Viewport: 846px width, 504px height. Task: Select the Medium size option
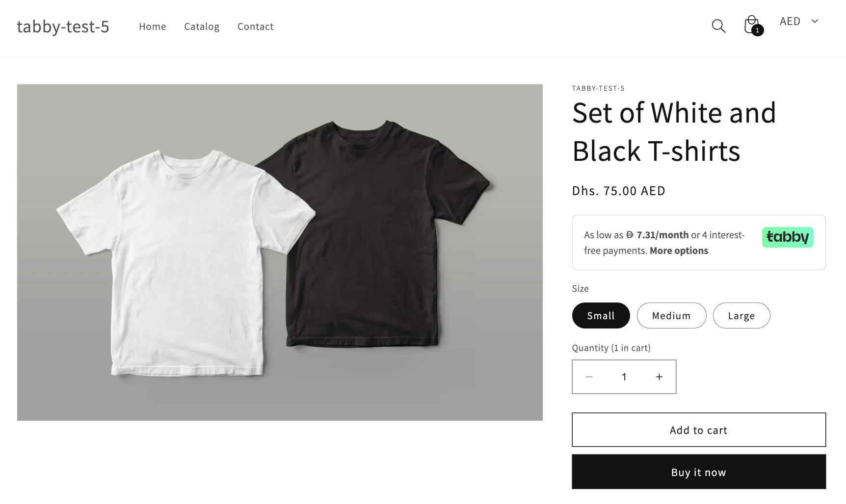click(671, 315)
